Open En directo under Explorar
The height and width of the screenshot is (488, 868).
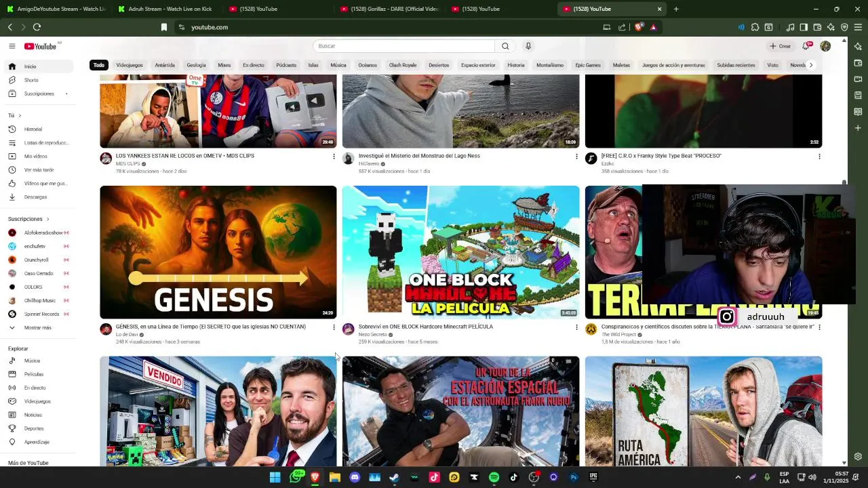pyautogui.click(x=39, y=388)
